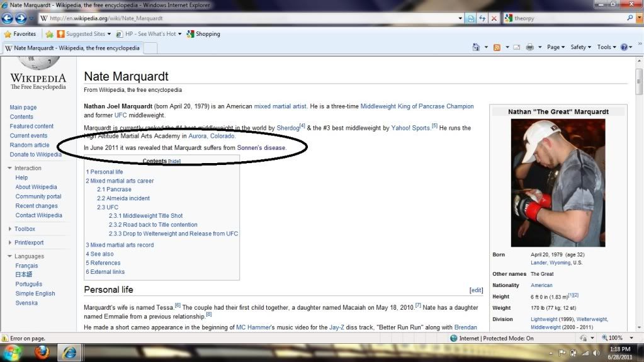
Task: Click the Refresh page icon
Action: [482, 18]
